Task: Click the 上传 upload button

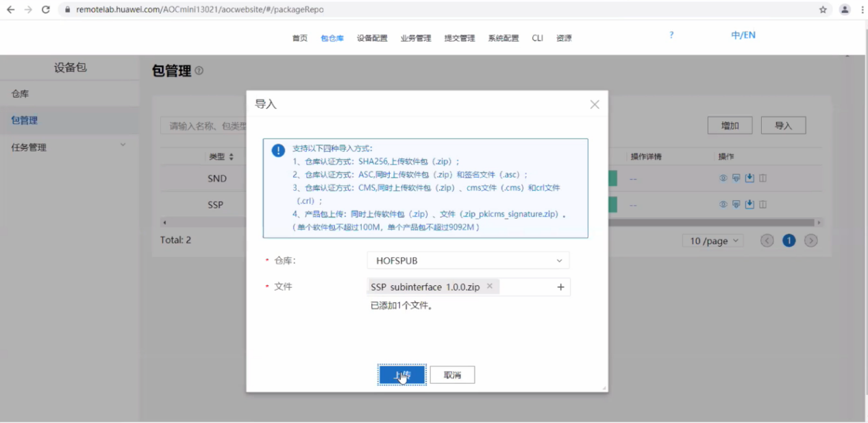Action: (x=402, y=375)
